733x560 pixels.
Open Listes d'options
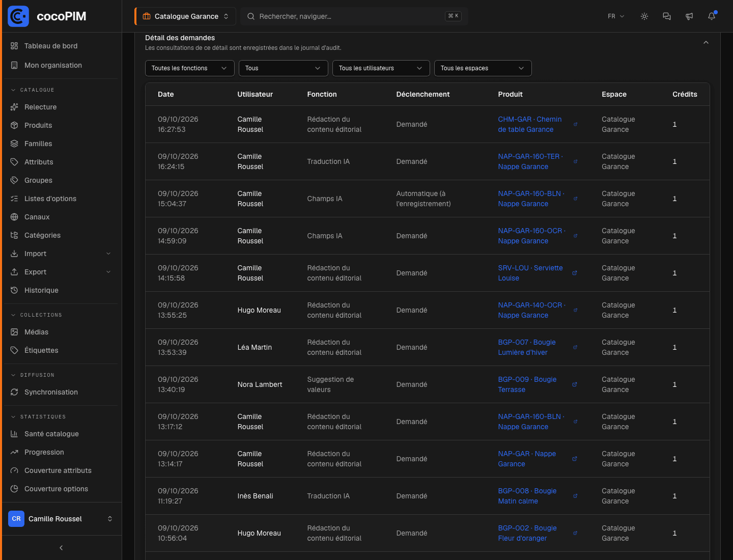61,199
